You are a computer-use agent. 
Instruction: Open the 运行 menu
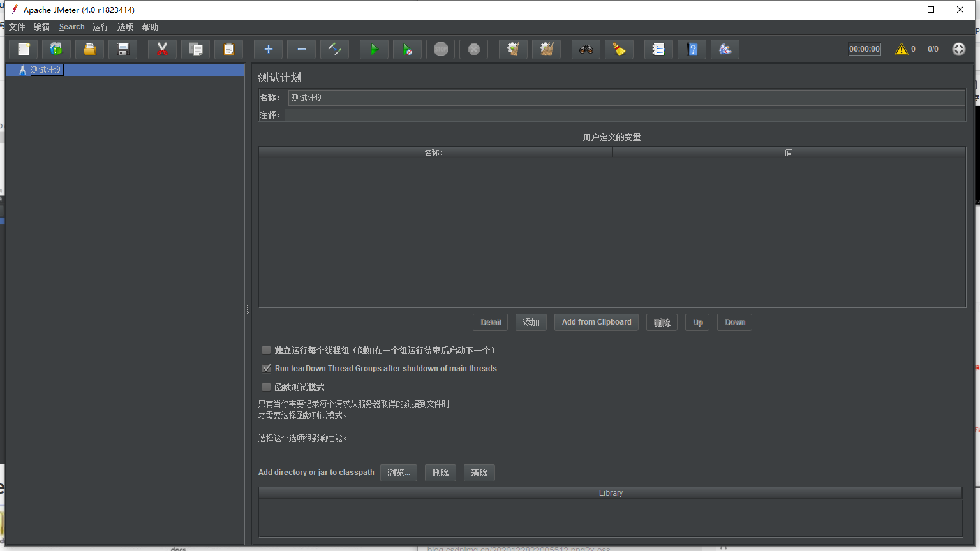click(x=100, y=27)
